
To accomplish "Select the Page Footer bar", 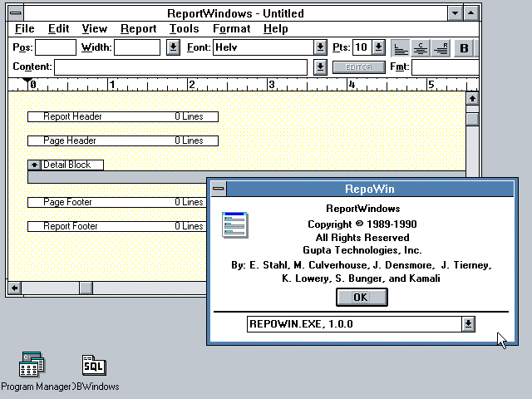I will pos(117,202).
